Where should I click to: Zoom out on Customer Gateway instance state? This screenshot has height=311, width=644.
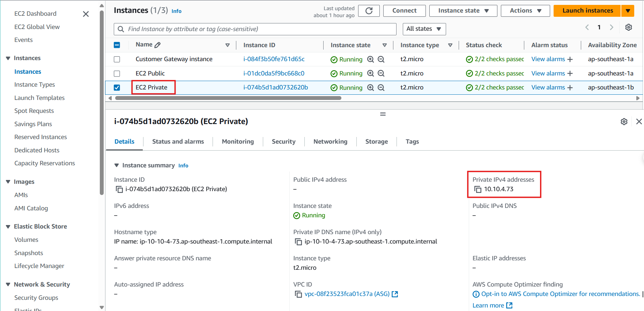coord(381,59)
